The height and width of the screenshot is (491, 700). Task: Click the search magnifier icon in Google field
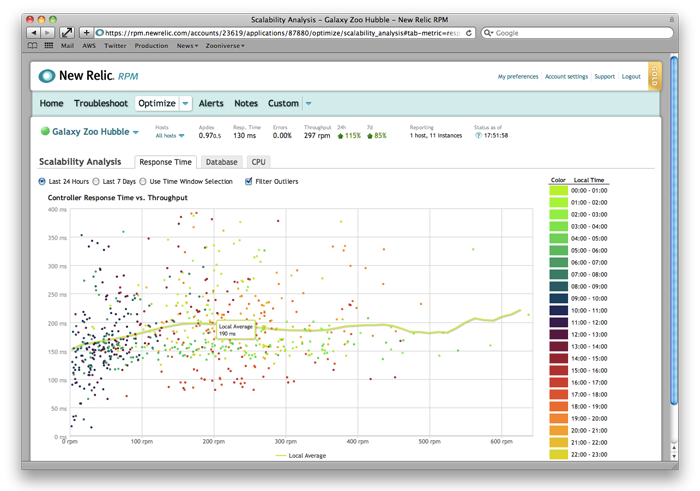click(488, 33)
